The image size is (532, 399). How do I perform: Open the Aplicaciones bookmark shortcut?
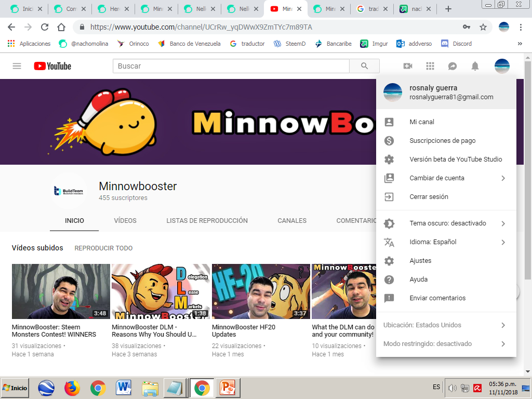click(29, 44)
